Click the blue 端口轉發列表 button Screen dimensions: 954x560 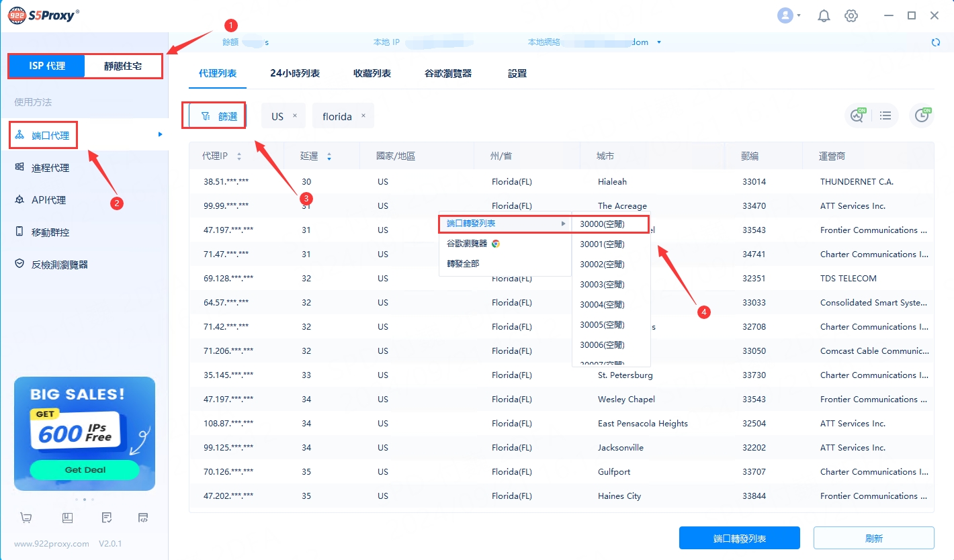(x=739, y=539)
